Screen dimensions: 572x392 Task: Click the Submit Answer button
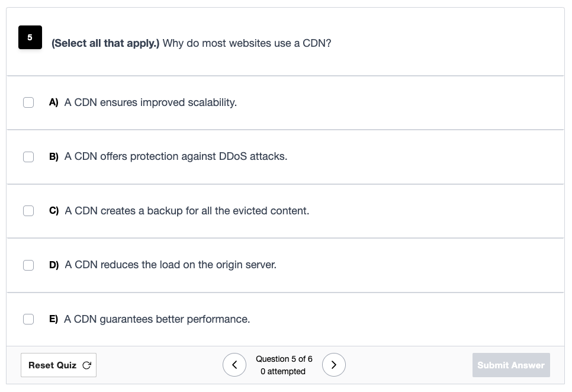tap(511, 365)
